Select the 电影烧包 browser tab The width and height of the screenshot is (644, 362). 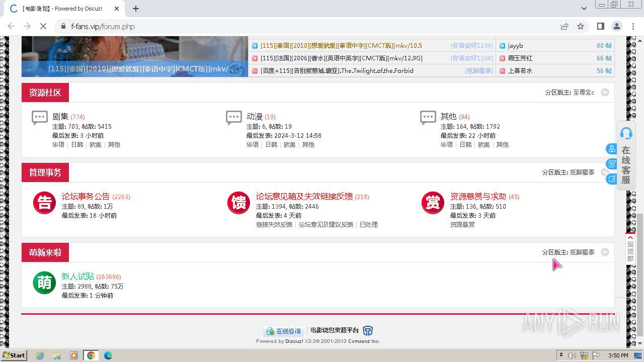click(64, 9)
